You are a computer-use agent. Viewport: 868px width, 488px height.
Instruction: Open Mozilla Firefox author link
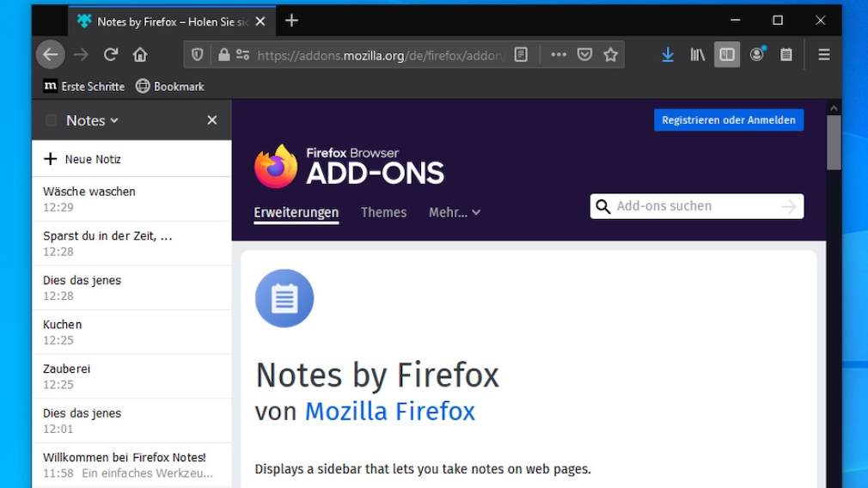(x=389, y=411)
